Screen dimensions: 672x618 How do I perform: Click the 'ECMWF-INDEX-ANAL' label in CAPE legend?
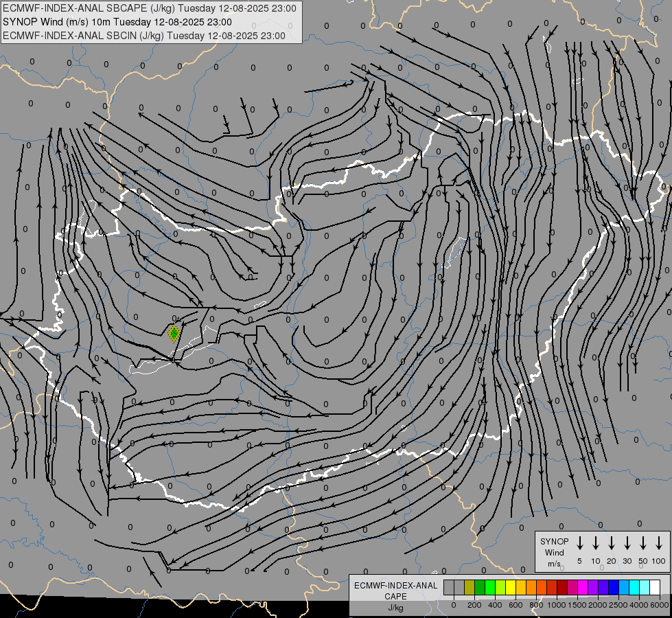tap(395, 586)
